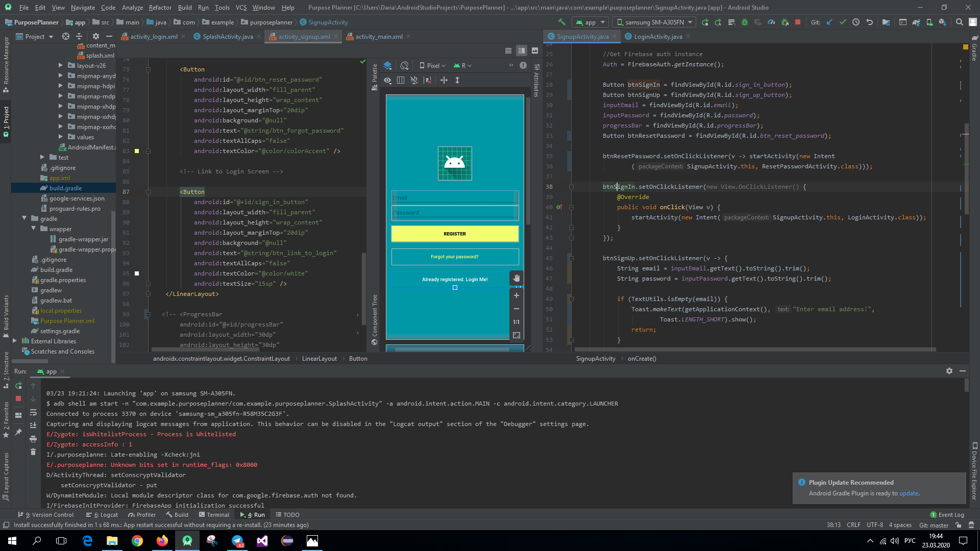This screenshot has height=551, width=980.
Task: Zoom out on layout preview
Action: pyautogui.click(x=517, y=309)
